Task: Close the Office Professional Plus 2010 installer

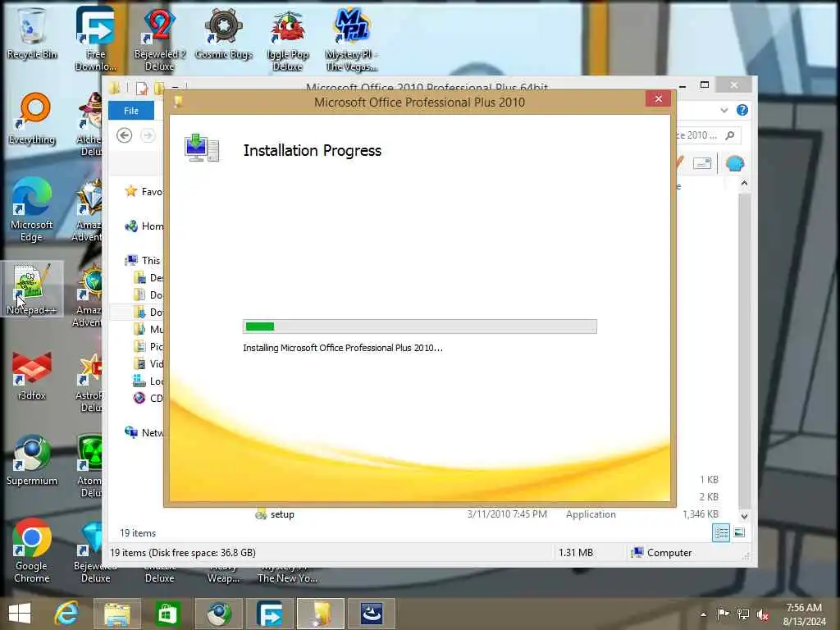Action: click(x=659, y=98)
